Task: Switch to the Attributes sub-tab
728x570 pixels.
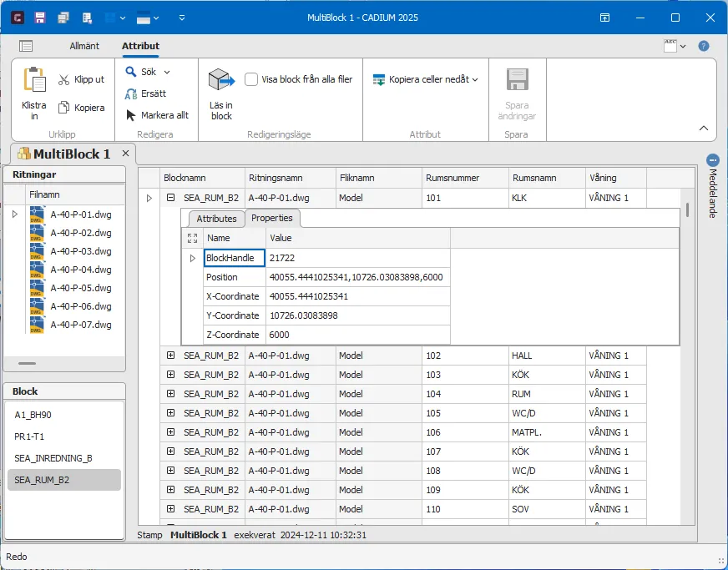Action: point(216,219)
